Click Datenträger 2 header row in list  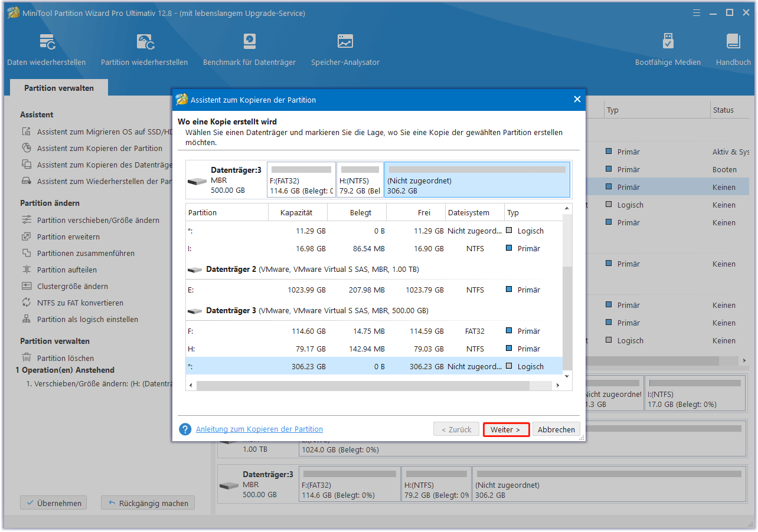coord(374,269)
